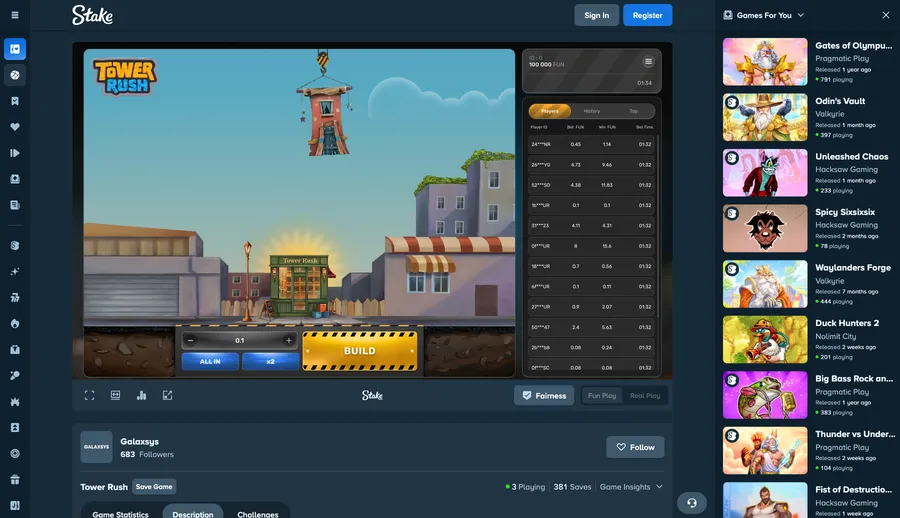Screen dimensions: 900x518
Task: Click the Stake logo in the header
Action: point(92,15)
